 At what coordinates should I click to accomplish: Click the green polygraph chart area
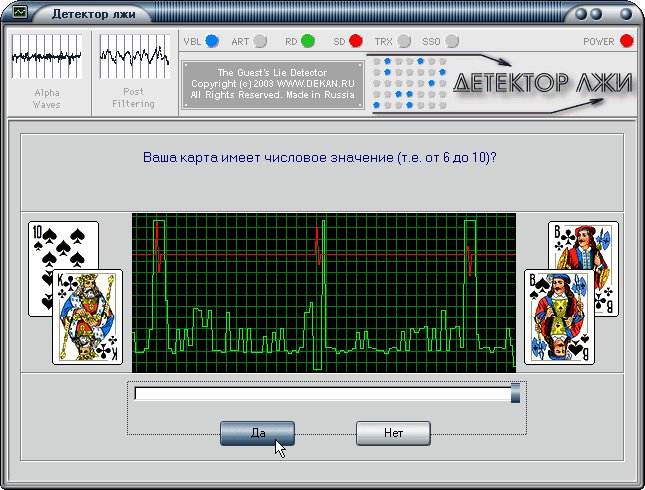(x=324, y=293)
